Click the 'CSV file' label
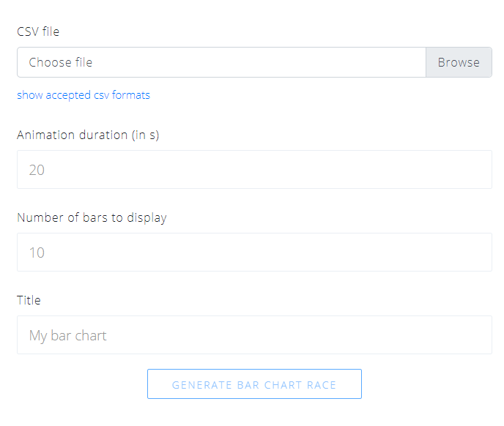 coord(38,31)
